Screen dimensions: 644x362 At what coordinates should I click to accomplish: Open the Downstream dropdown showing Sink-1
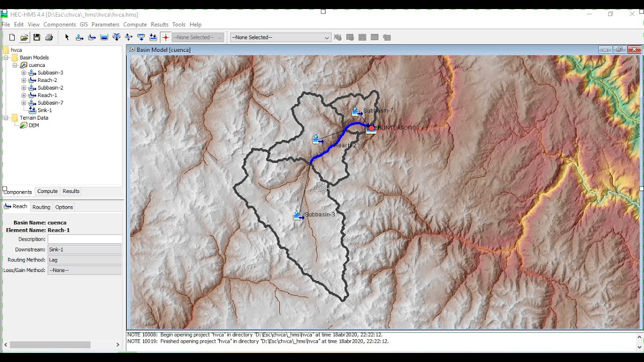[85, 249]
